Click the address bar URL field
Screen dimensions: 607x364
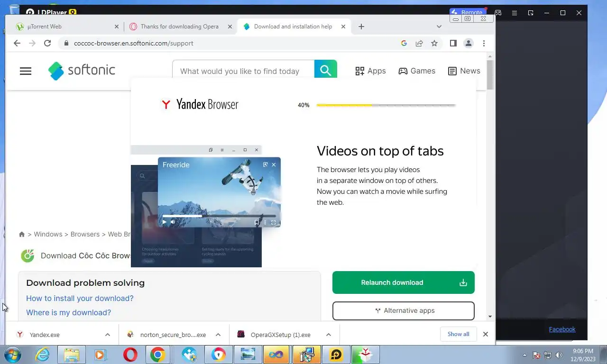[232, 43]
